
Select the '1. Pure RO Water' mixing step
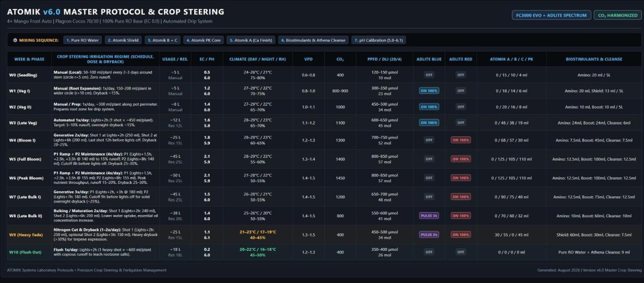click(x=81, y=40)
